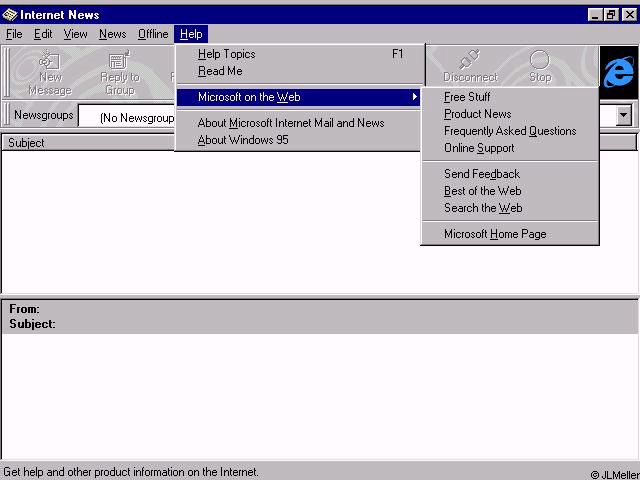
Task: Open the View menu
Action: tap(76, 34)
